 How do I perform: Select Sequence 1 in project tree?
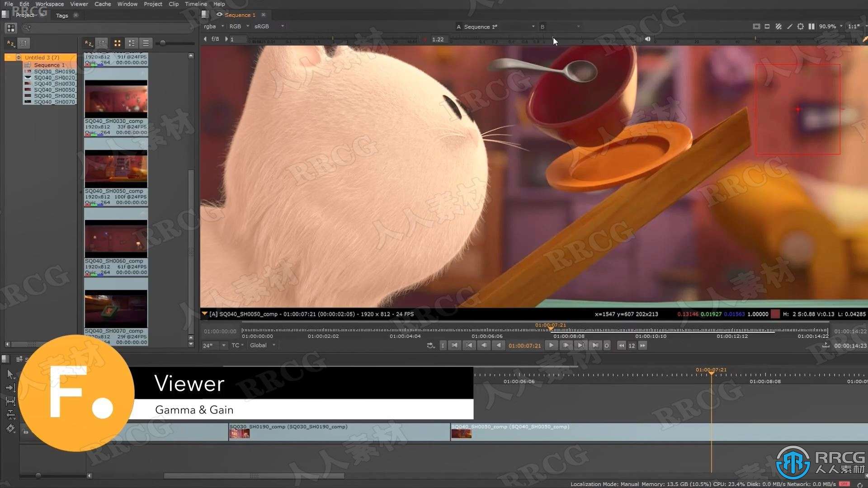click(x=49, y=65)
